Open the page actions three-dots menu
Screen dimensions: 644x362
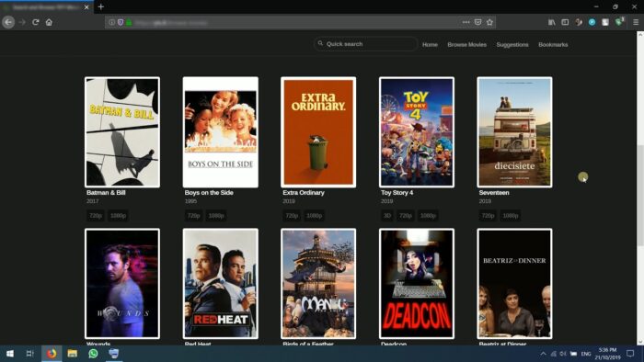click(x=466, y=22)
